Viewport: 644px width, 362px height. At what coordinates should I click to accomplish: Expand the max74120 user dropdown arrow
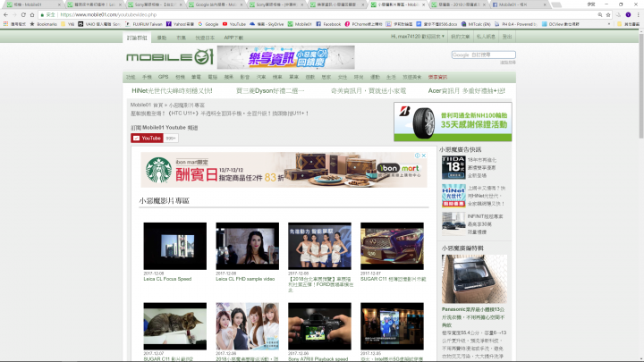pyautogui.click(x=443, y=37)
